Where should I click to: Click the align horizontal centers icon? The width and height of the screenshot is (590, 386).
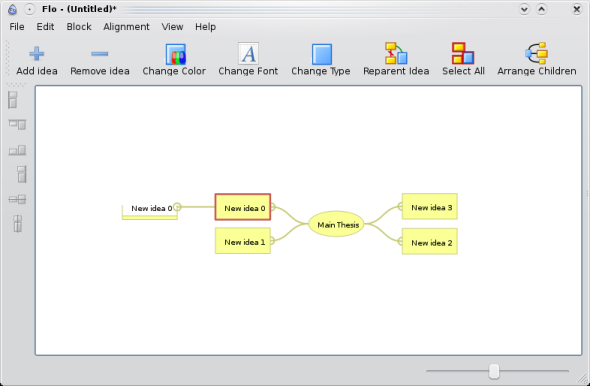[17, 199]
